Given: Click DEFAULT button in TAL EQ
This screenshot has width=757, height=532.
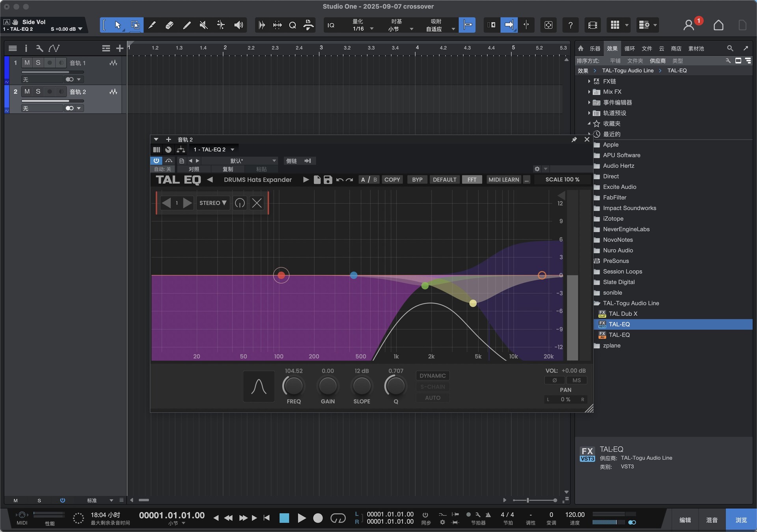Looking at the screenshot, I should [x=444, y=180].
